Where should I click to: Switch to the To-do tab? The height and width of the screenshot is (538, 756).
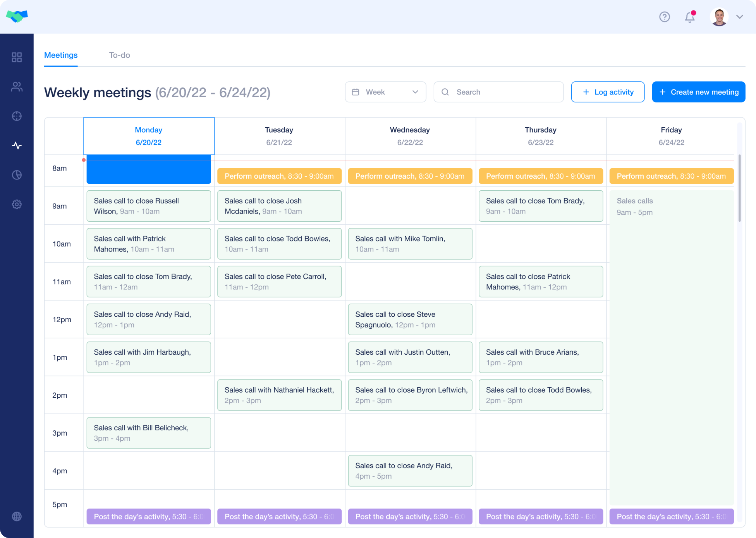119,55
